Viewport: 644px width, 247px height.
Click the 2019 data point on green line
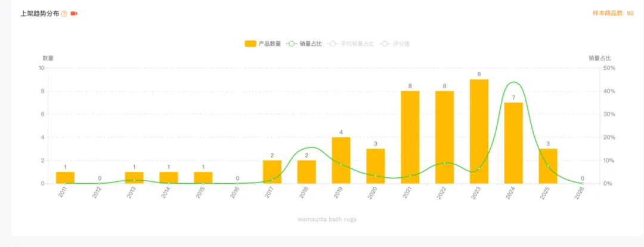tap(341, 164)
